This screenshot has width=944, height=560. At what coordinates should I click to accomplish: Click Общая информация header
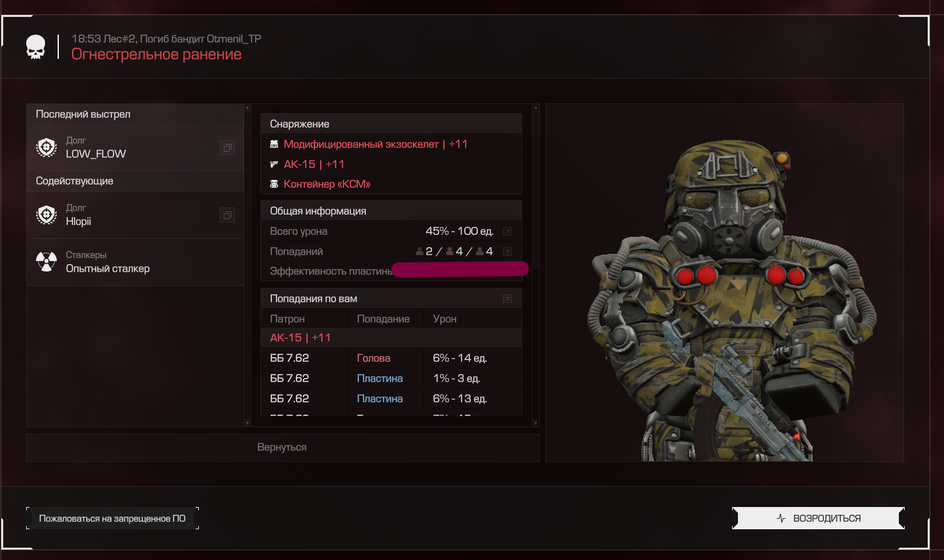391,211
